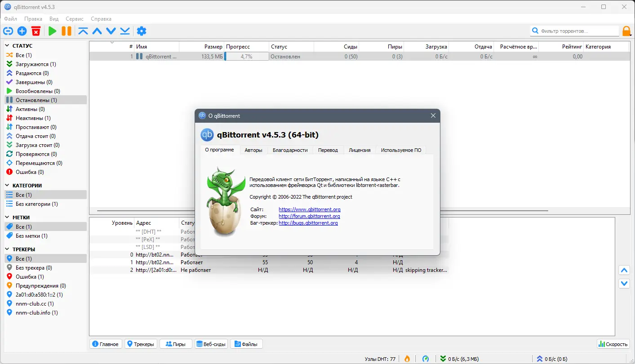The width and height of the screenshot is (635, 364).
Task: Click the Файлы bottom tab button
Action: [246, 344]
